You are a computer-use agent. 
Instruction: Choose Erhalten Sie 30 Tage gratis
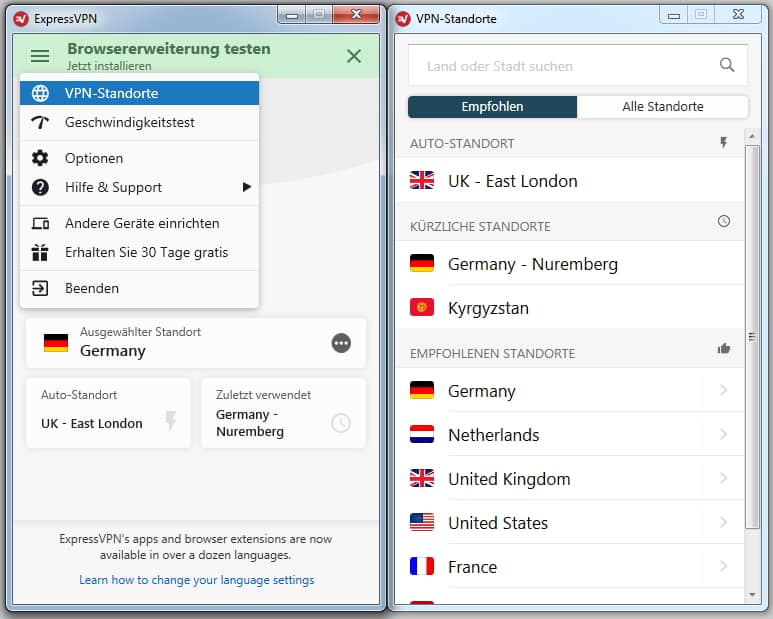(x=140, y=252)
